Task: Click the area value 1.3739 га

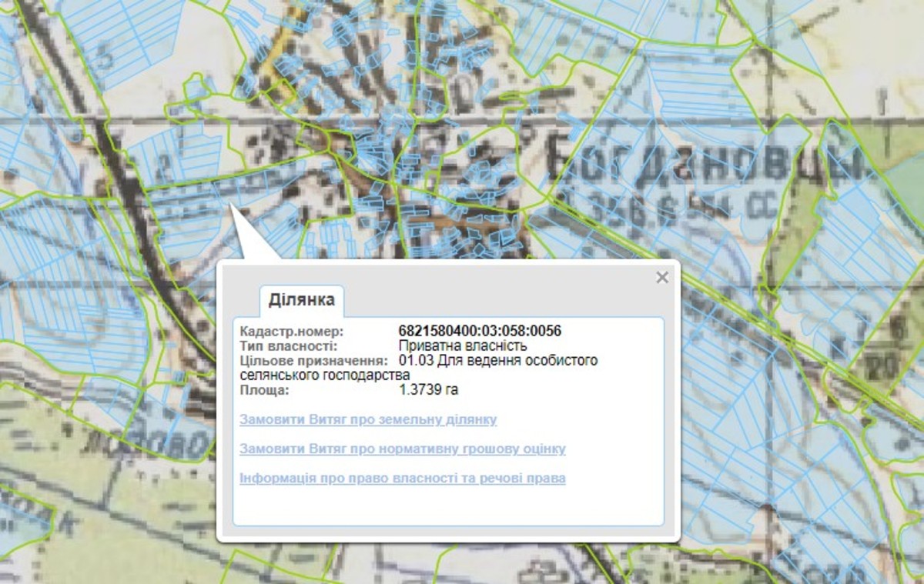Action: pos(428,390)
